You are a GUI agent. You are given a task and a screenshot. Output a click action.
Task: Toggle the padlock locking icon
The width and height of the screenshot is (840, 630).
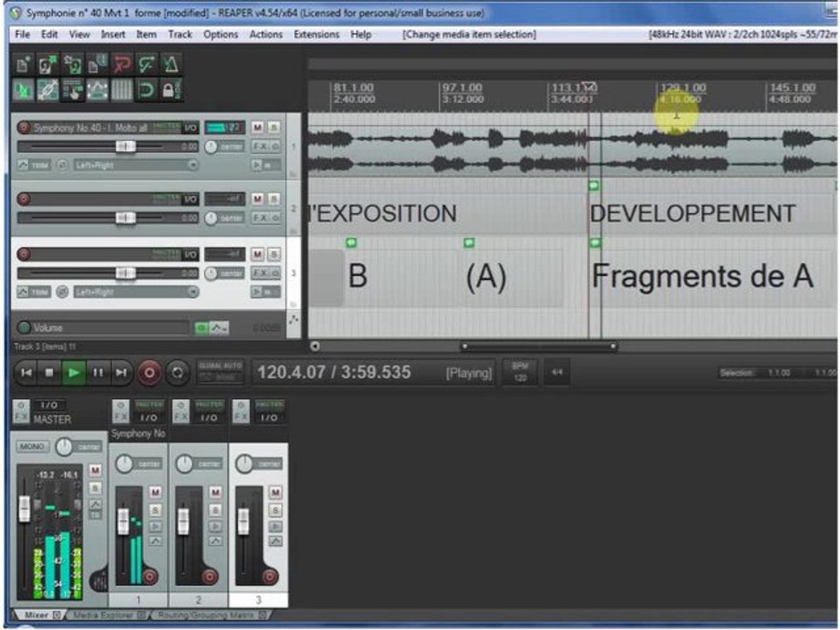pos(171,90)
